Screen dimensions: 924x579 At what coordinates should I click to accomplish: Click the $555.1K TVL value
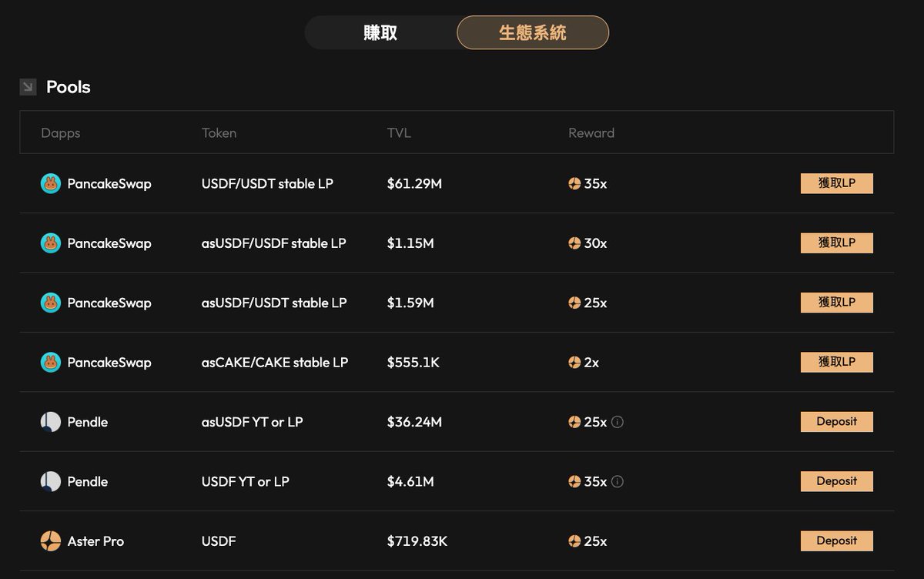pyautogui.click(x=413, y=363)
